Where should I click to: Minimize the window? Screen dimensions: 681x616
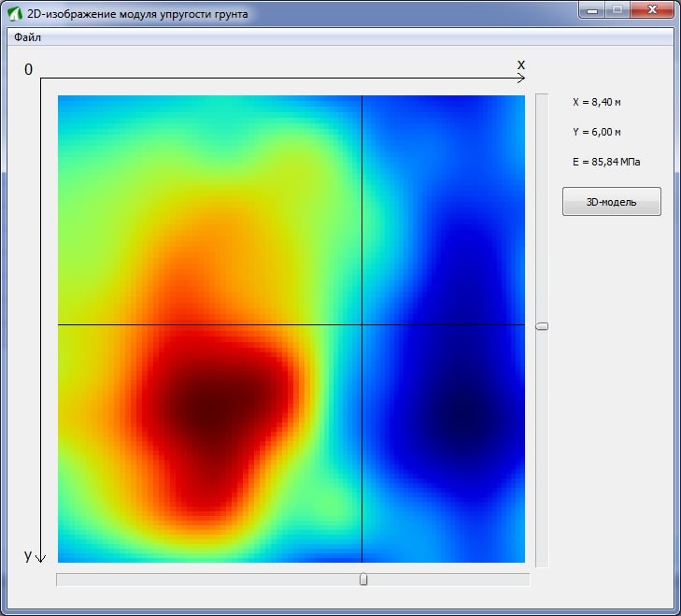pyautogui.click(x=592, y=9)
